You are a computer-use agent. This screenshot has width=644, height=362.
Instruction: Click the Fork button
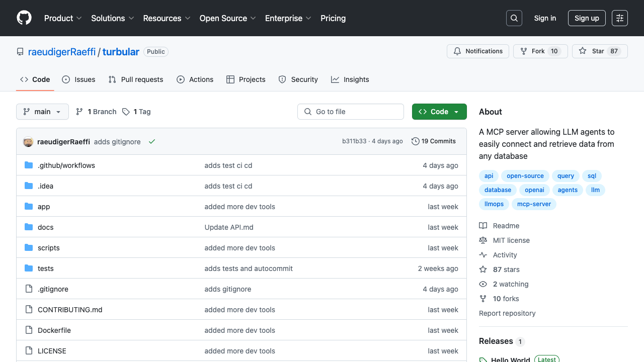pos(540,51)
